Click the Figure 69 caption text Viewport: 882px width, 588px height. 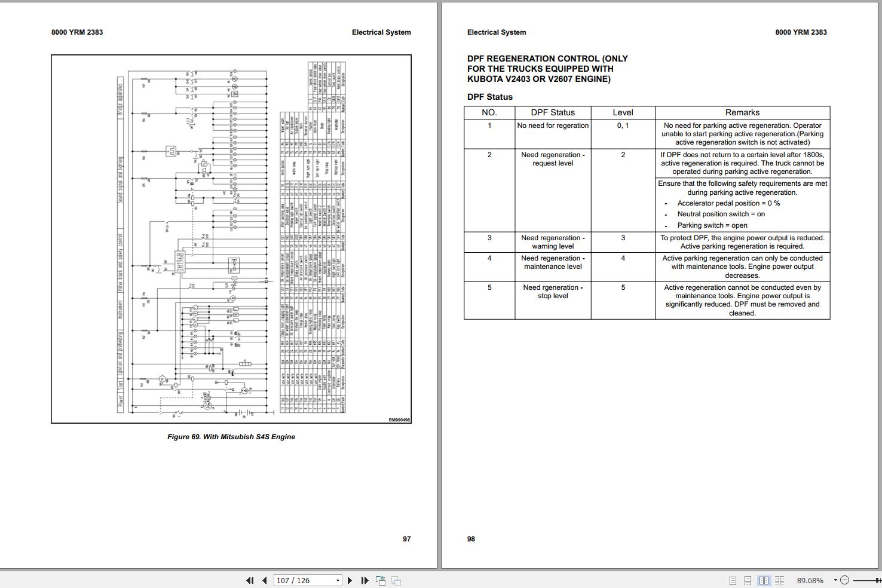[231, 437]
